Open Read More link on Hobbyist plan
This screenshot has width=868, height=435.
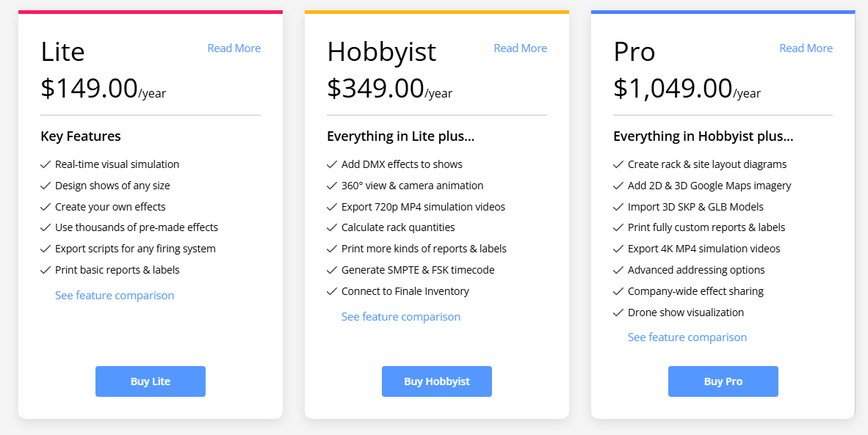pyautogui.click(x=520, y=48)
